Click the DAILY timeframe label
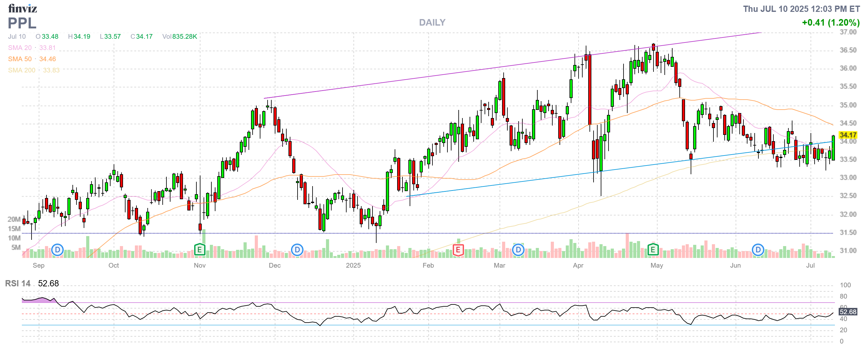 [x=432, y=22]
